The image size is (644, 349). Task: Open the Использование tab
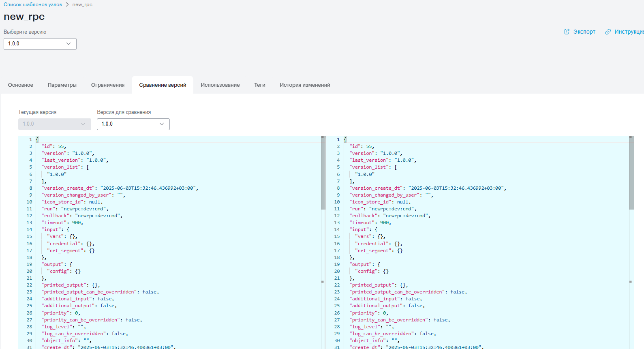click(220, 85)
